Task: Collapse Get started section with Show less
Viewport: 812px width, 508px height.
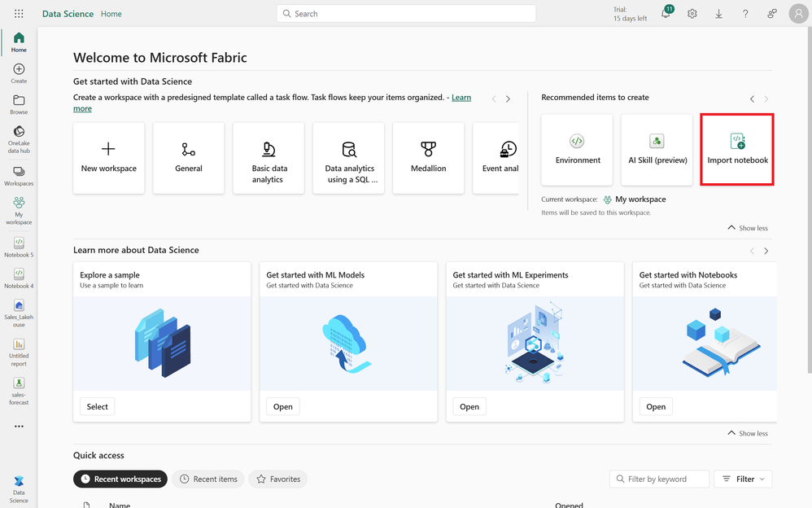Action: click(748, 228)
